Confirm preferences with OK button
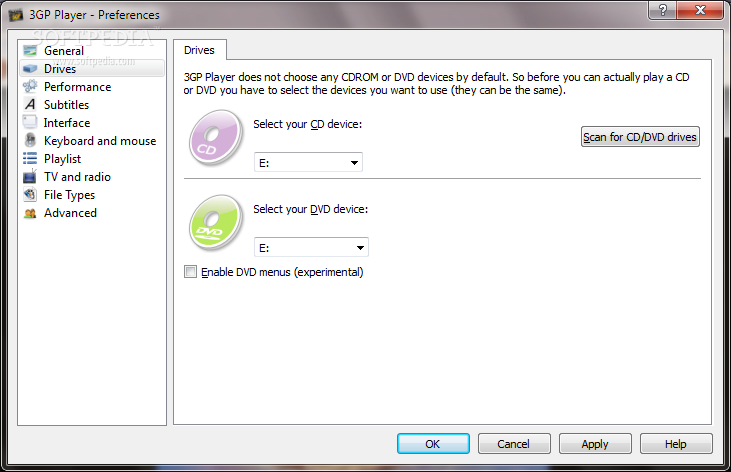This screenshot has width=731, height=472. [433, 444]
